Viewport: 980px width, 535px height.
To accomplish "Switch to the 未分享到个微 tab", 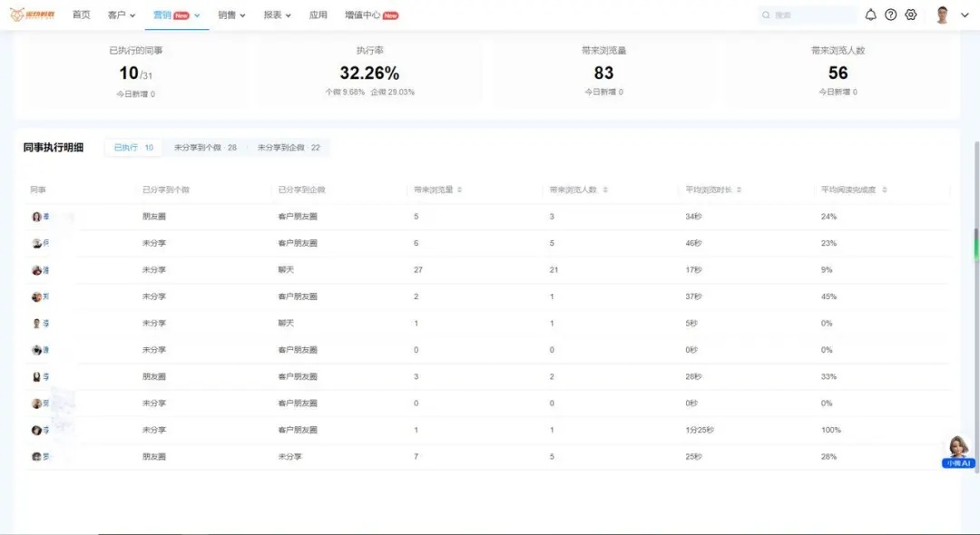I will pyautogui.click(x=205, y=147).
